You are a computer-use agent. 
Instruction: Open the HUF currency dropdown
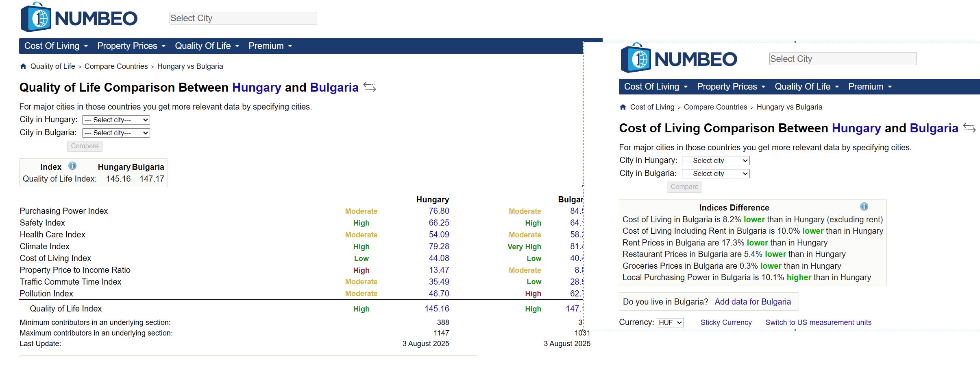pyautogui.click(x=670, y=322)
